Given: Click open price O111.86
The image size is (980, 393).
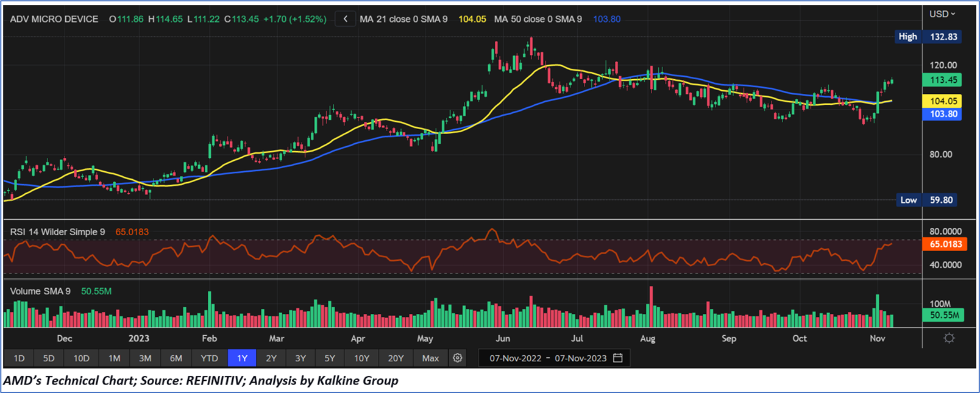Looking at the screenshot, I should 126,19.
